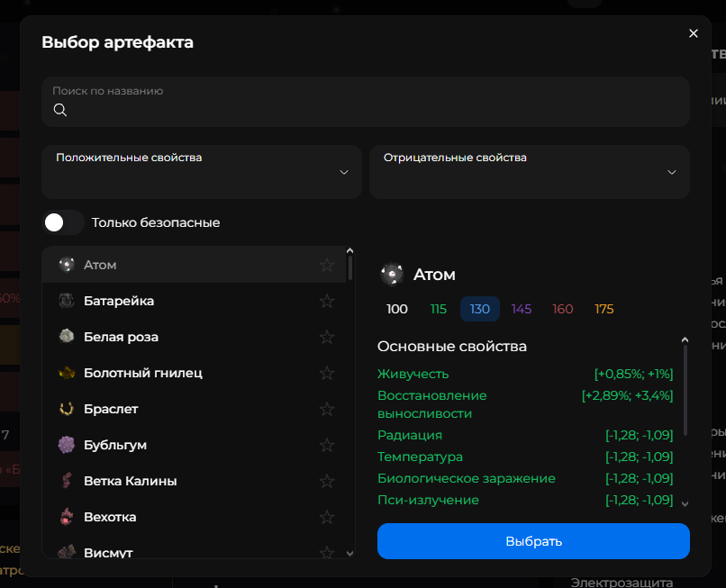Viewport: 726px width, 588px height.
Task: Click the search magnifier icon
Action: tap(60, 110)
